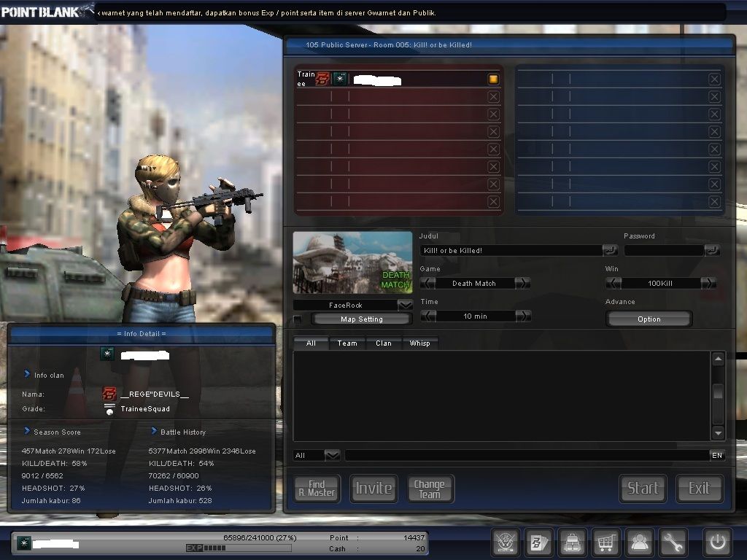Viewport: 747px width, 560px height.
Task: Click the TraineeSquad grade icon
Action: tap(109, 409)
